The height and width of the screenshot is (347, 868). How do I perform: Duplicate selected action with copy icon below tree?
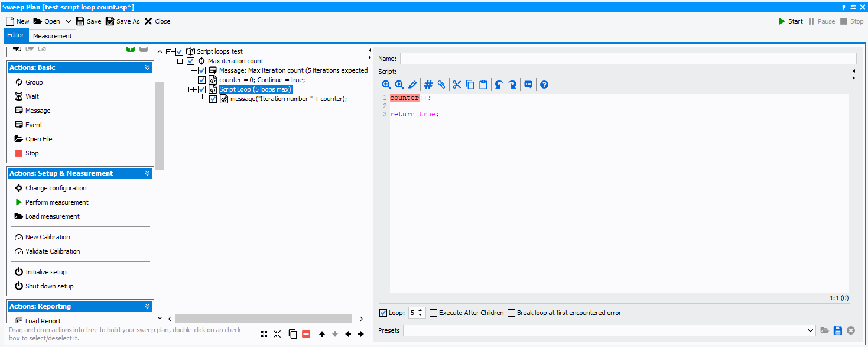(293, 334)
